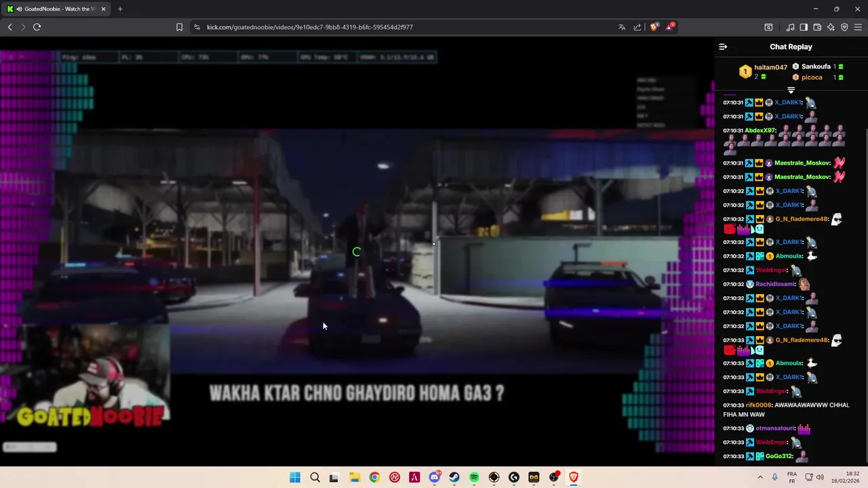The image size is (868, 488).
Task: Open Brave Rewards triangle icon
Action: [x=670, y=26]
